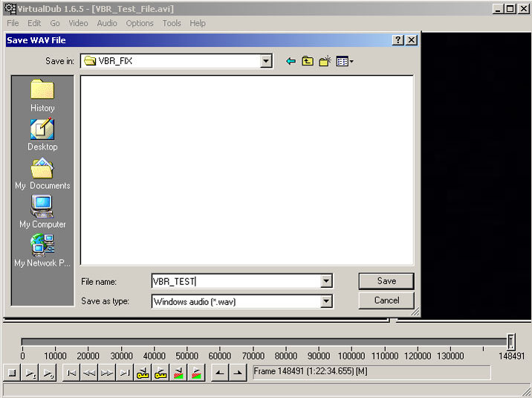Click the VirtualDub title bar icon
This screenshot has height=398, width=532.
[10, 8]
